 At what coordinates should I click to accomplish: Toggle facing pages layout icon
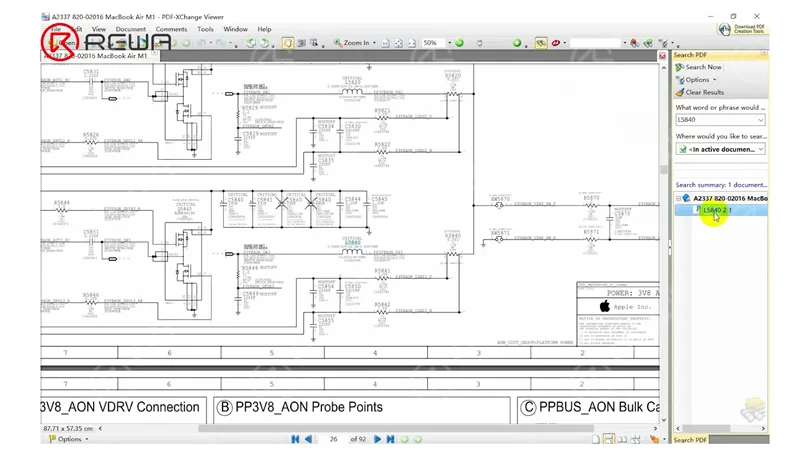coord(622,440)
